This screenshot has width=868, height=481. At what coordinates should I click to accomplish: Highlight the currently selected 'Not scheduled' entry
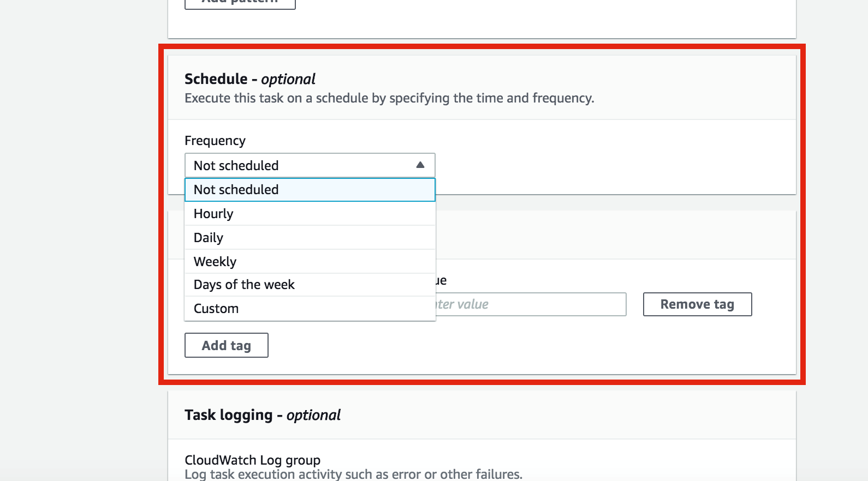236,190
